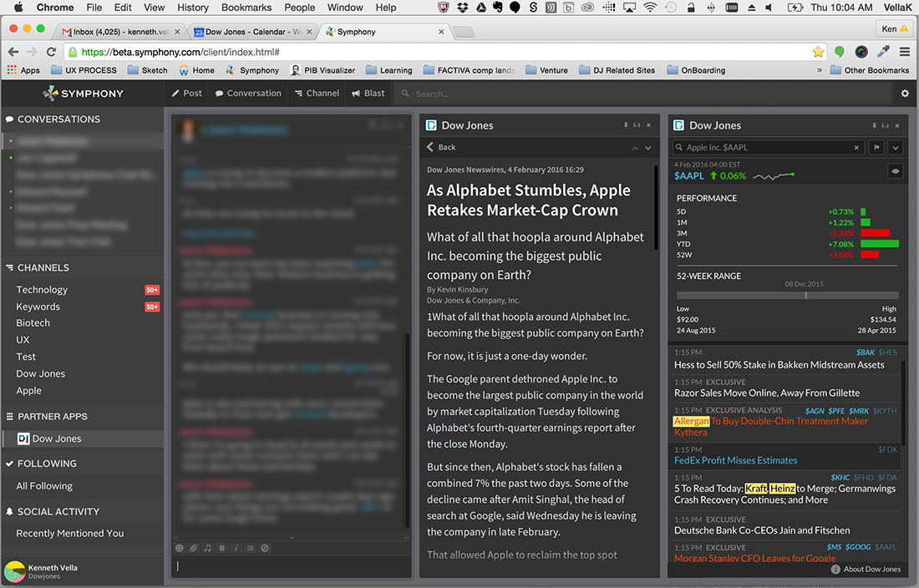Open Symphony settings gear icon

[x=905, y=94]
